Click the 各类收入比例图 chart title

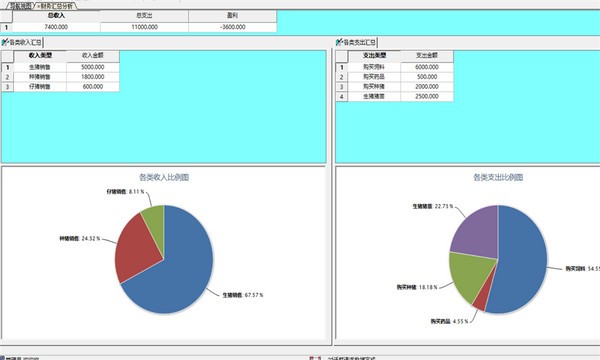tap(164, 178)
